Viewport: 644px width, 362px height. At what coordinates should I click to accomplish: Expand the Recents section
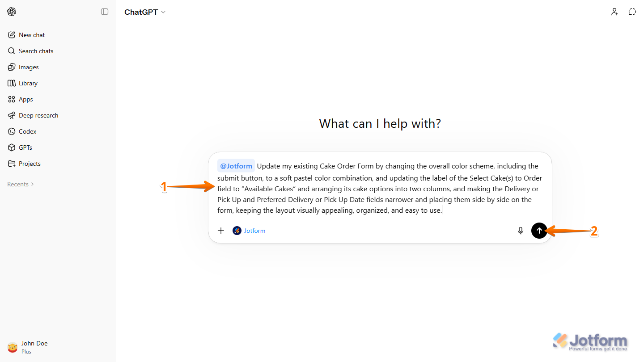[21, 184]
